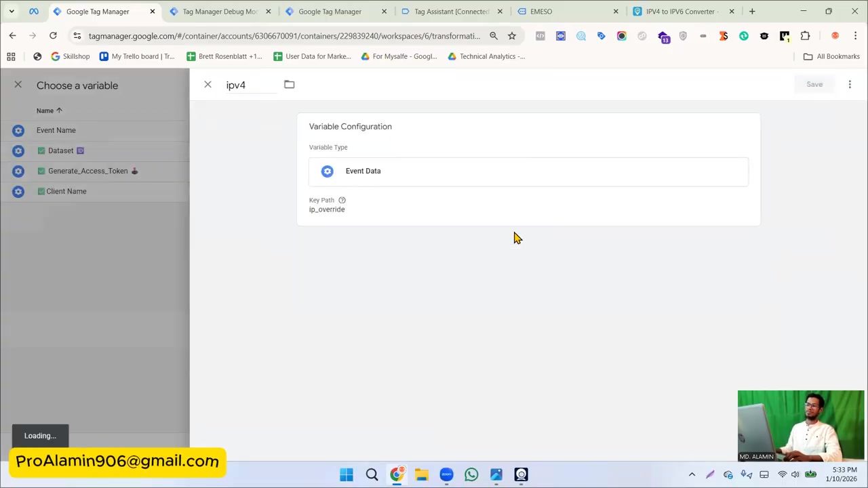
Task: Switch to the Tag Assistant browser tab
Action: [450, 12]
